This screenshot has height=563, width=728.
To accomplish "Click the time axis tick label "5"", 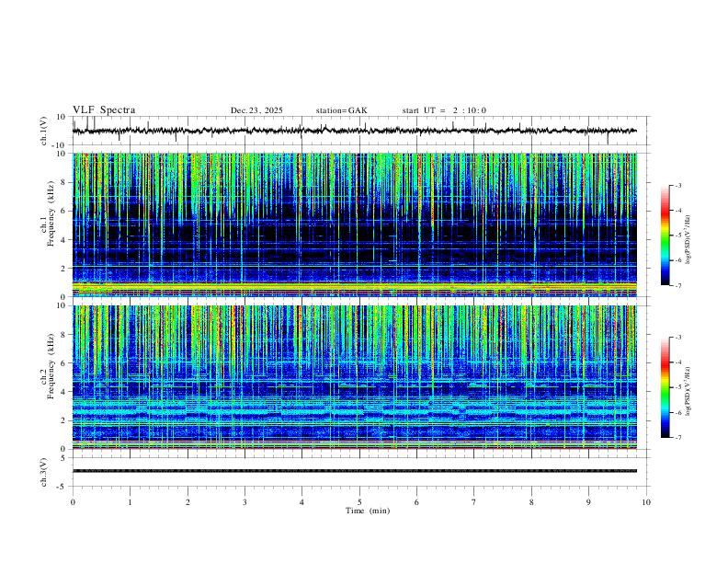I will coord(359,502).
